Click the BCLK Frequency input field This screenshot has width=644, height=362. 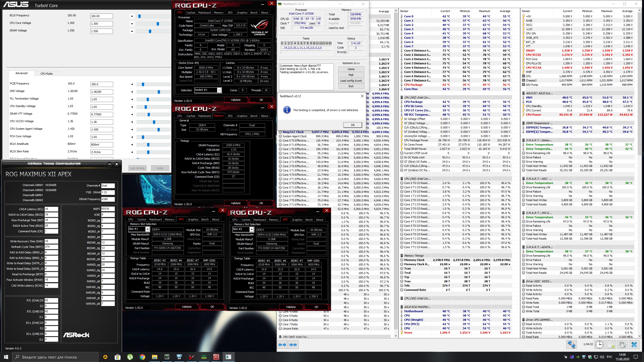(101, 16)
